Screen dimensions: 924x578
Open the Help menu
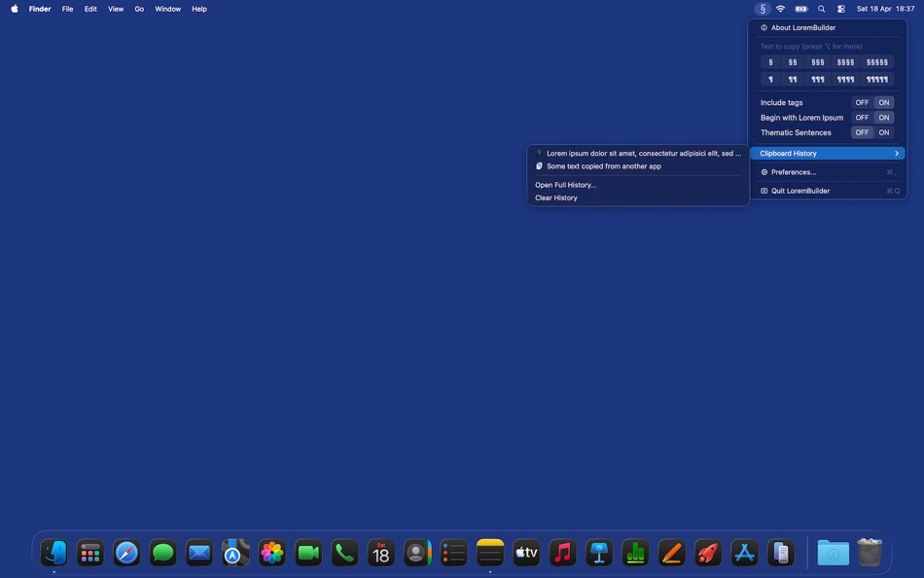(x=199, y=9)
